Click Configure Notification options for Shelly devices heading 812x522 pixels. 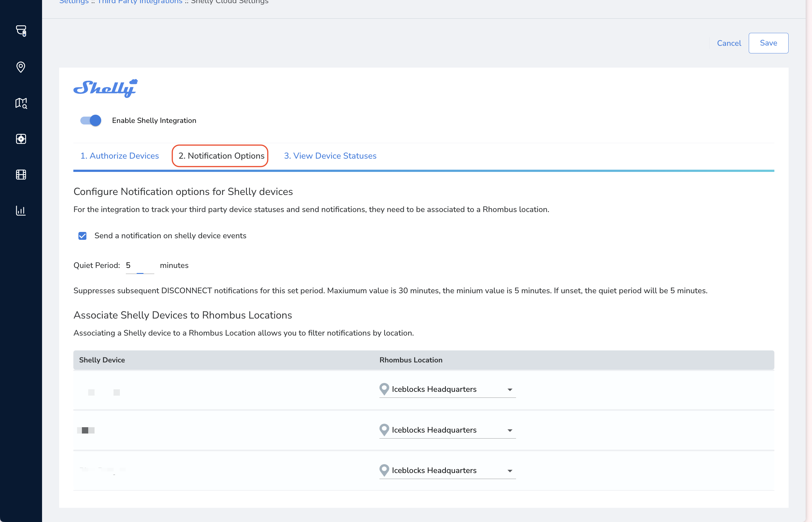point(183,191)
